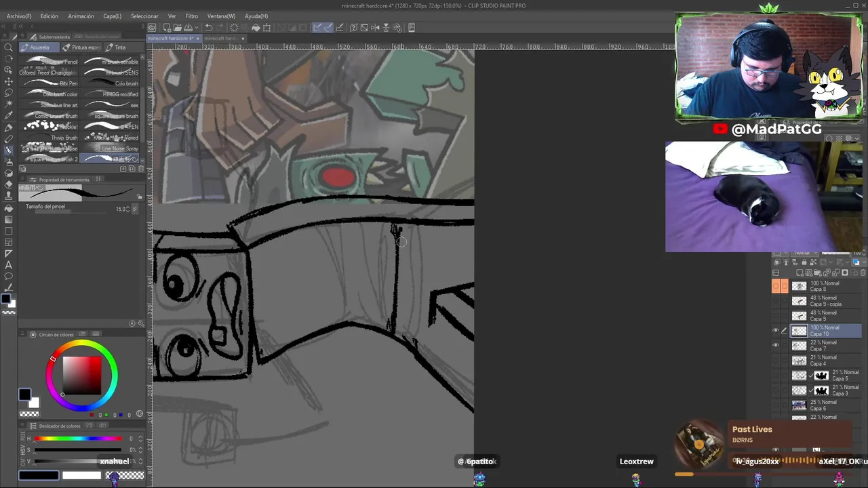This screenshot has height=488, width=868.
Task: Select the Pen tool in toolbar
Action: (8, 127)
